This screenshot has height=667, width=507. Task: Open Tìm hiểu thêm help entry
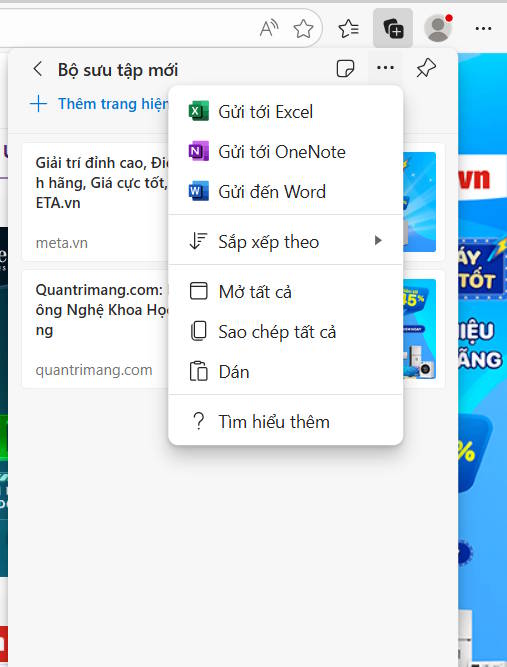(286, 422)
